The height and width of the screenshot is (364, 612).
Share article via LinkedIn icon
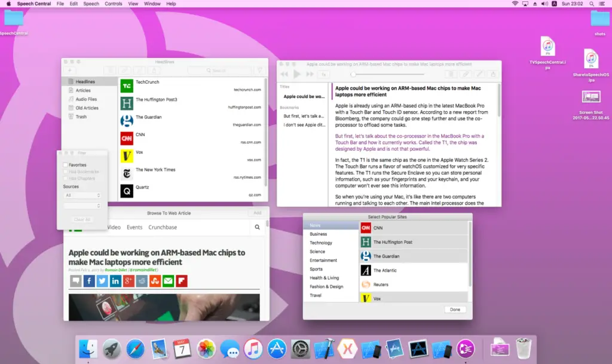pyautogui.click(x=115, y=281)
